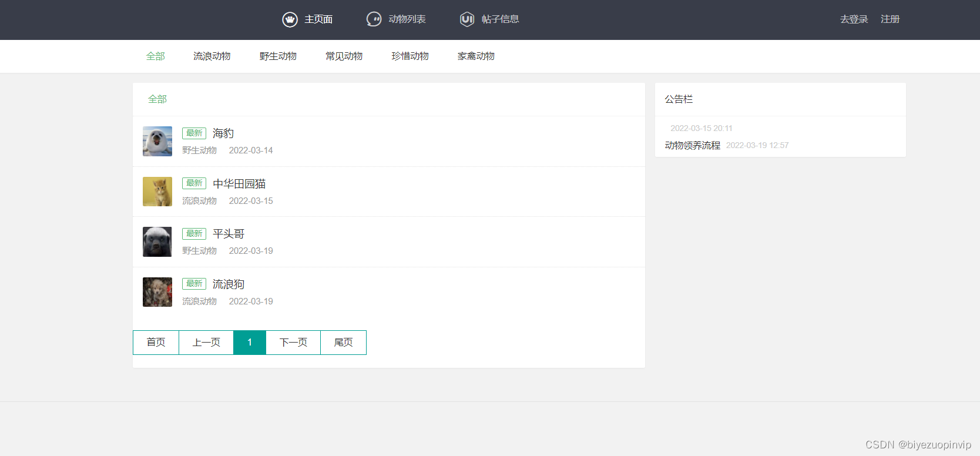
Task: Open the 主页面 navigation item
Action: (x=318, y=19)
